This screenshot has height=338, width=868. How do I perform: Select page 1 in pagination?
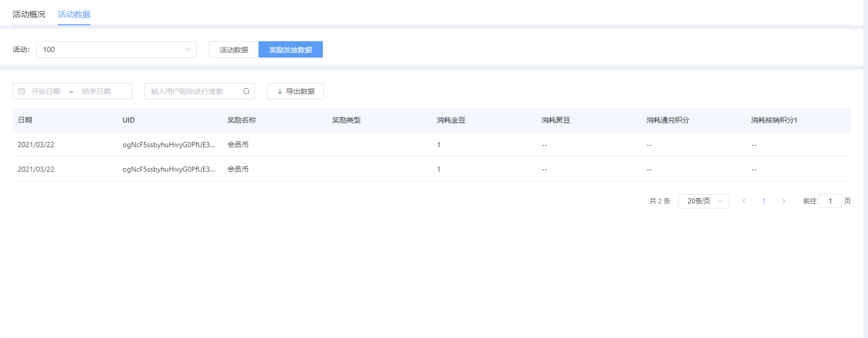pos(764,201)
